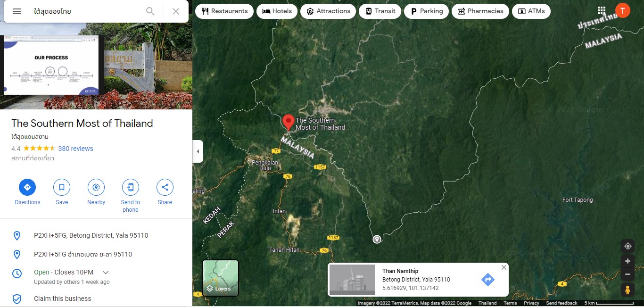
Task: Click the clock icon beside Open hours
Action: (x=17, y=273)
